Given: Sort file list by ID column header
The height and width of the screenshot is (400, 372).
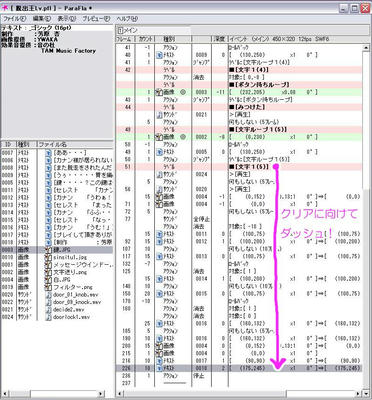Looking at the screenshot, I should pos(8,144).
